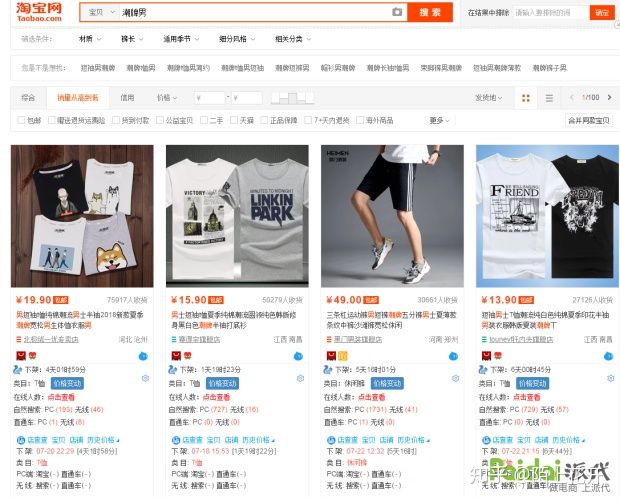This screenshot has width=620, height=502.
Task: Expand the 材质 filter dropdown
Action: (x=90, y=39)
